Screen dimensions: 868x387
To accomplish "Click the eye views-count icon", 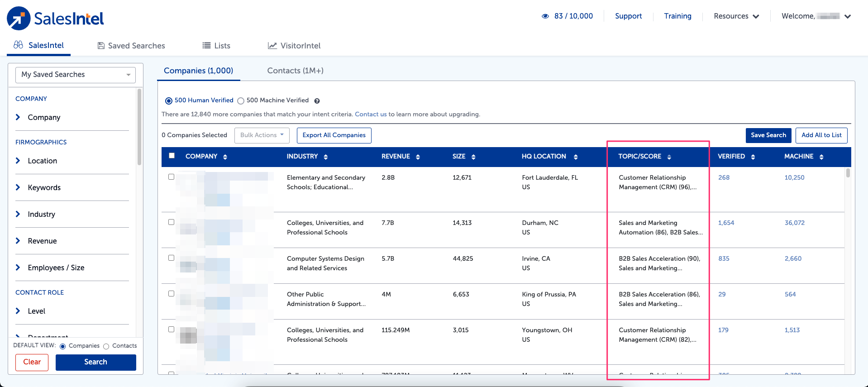I will (x=545, y=16).
